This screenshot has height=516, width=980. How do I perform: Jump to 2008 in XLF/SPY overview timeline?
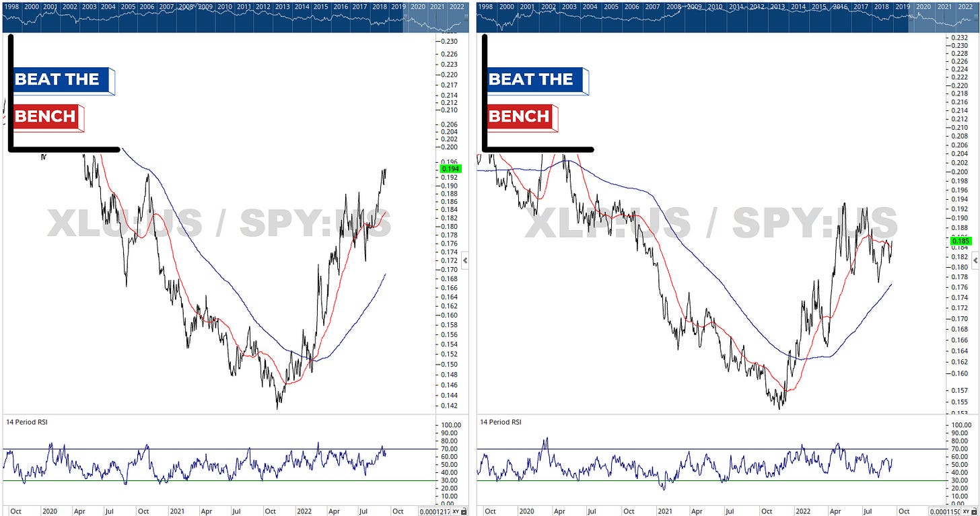coord(674,6)
